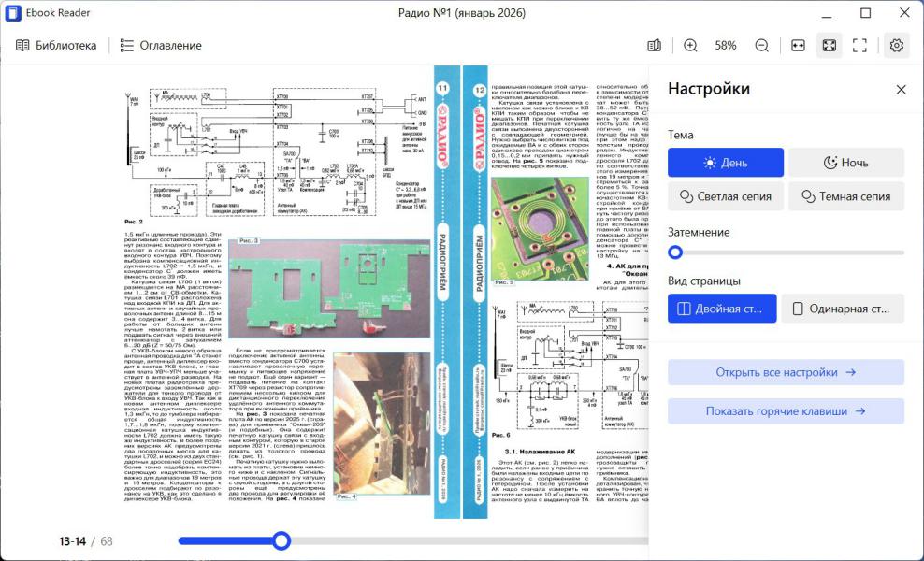Image resolution: width=924 pixels, height=561 pixels.
Task: Click Показать горячие клавиши button
Action: (786, 411)
